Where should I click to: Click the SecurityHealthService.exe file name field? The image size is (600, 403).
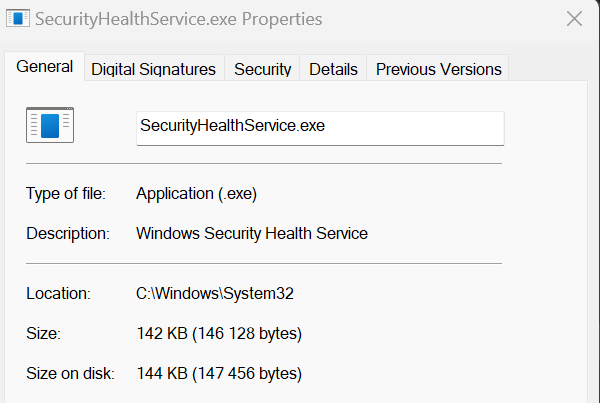tap(320, 128)
